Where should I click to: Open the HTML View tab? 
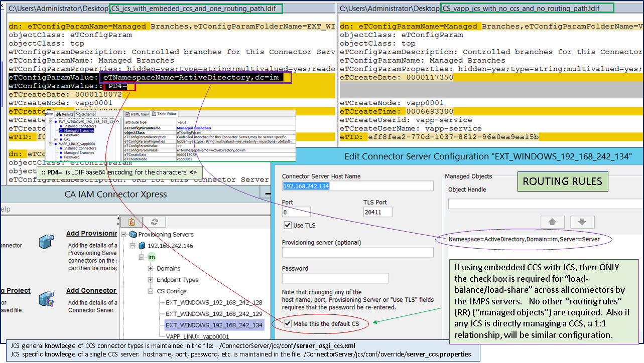coord(137,114)
